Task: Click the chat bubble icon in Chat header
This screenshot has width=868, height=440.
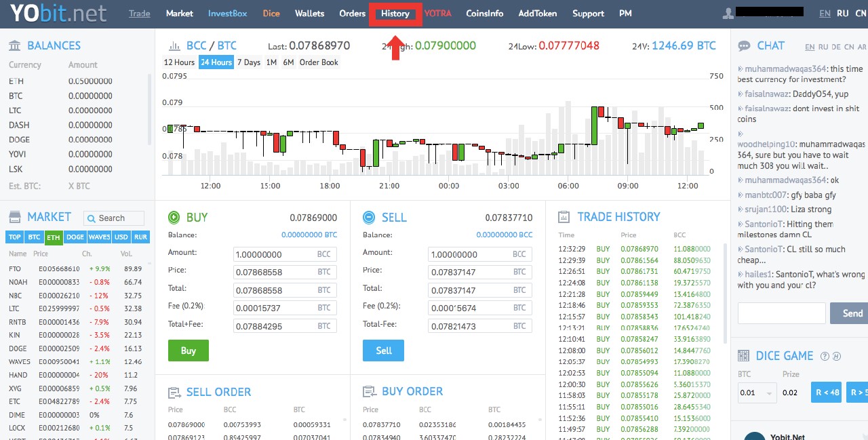Action: [x=745, y=46]
